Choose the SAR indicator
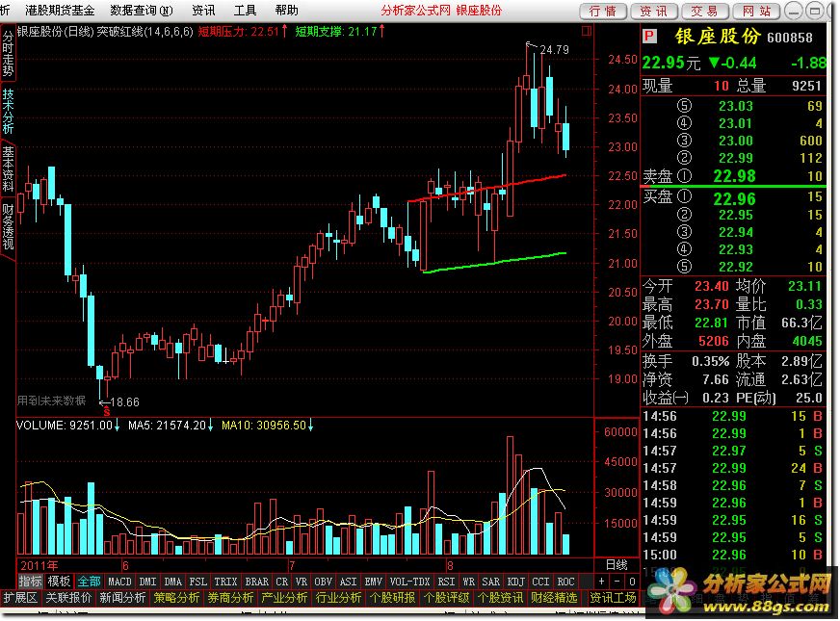 [490, 582]
